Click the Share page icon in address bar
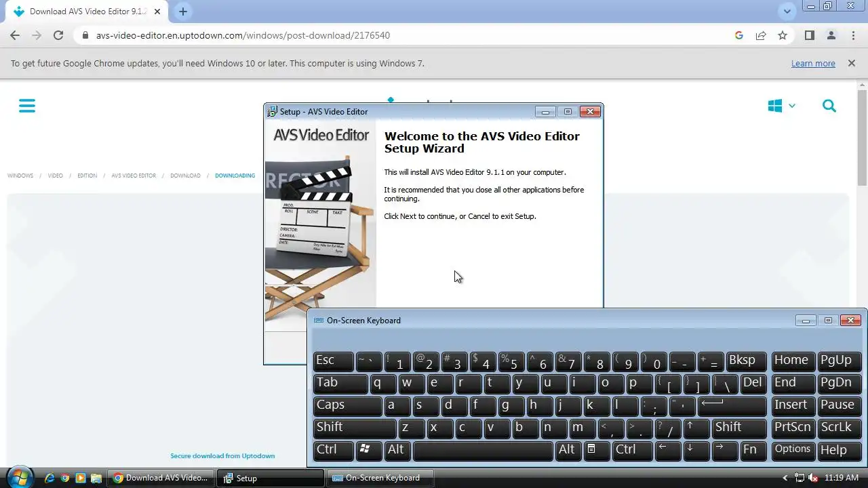The height and width of the screenshot is (488, 868). [x=761, y=35]
